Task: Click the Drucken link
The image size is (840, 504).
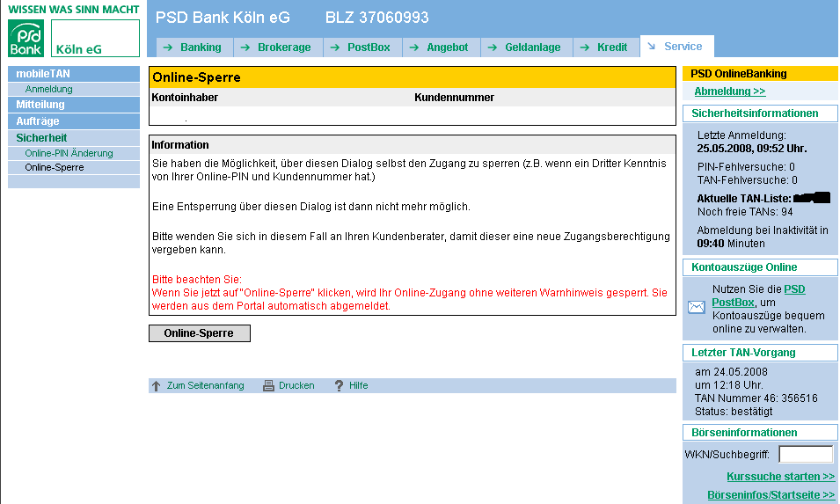Action: tap(296, 385)
